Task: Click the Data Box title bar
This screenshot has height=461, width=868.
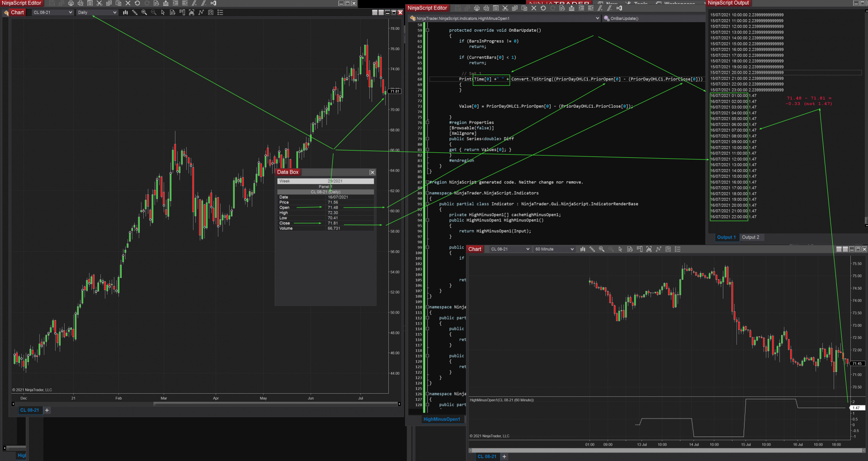Action: pyautogui.click(x=325, y=172)
